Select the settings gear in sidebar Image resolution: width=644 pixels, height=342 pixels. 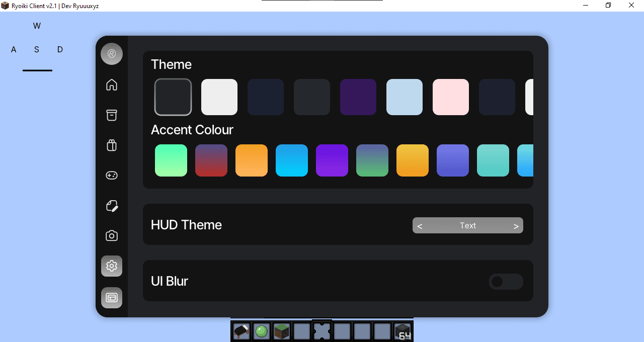112,266
